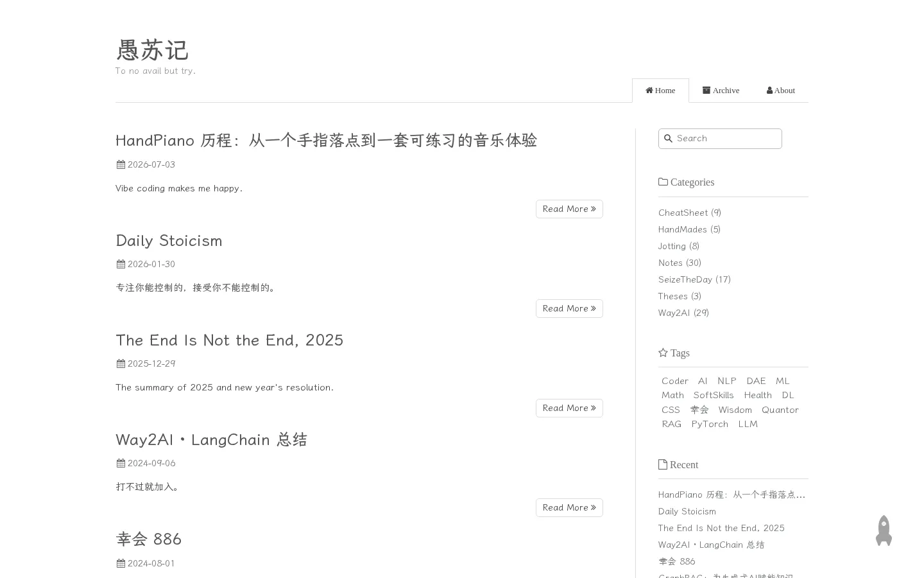
Task: Click the calendar icon beside 2026-07-03
Action: click(x=121, y=164)
